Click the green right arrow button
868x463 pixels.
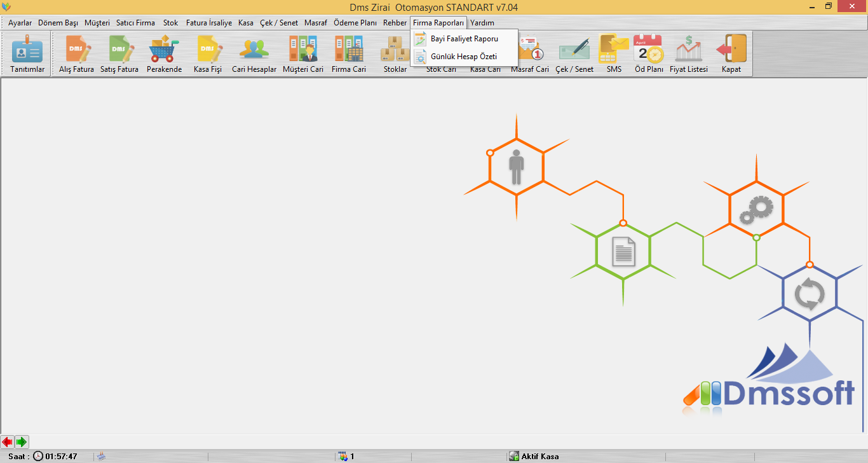22,441
